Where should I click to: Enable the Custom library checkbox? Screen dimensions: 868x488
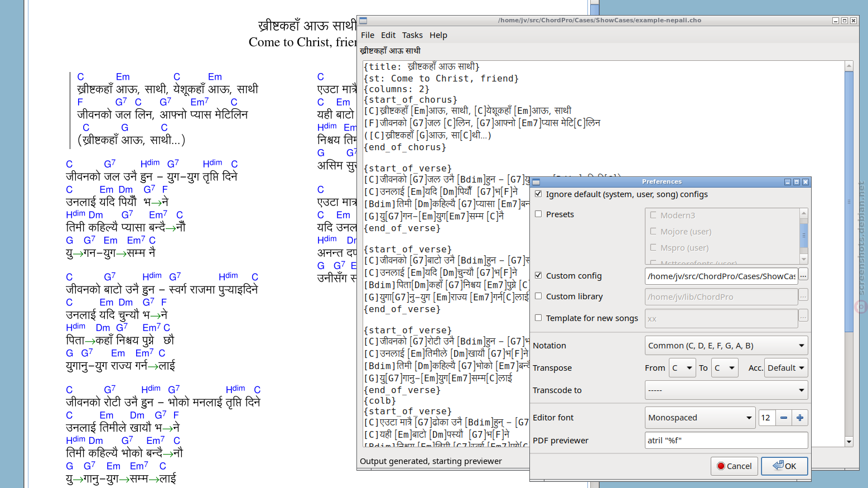538,296
